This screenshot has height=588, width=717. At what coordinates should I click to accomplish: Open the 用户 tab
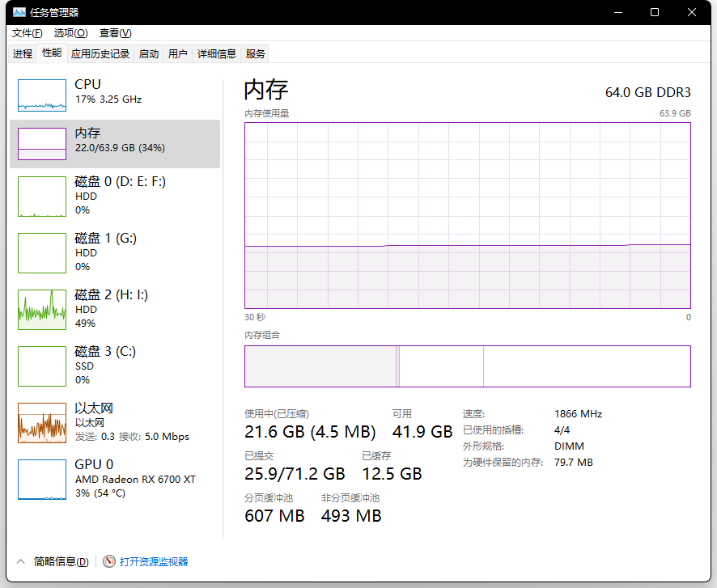[x=177, y=54]
